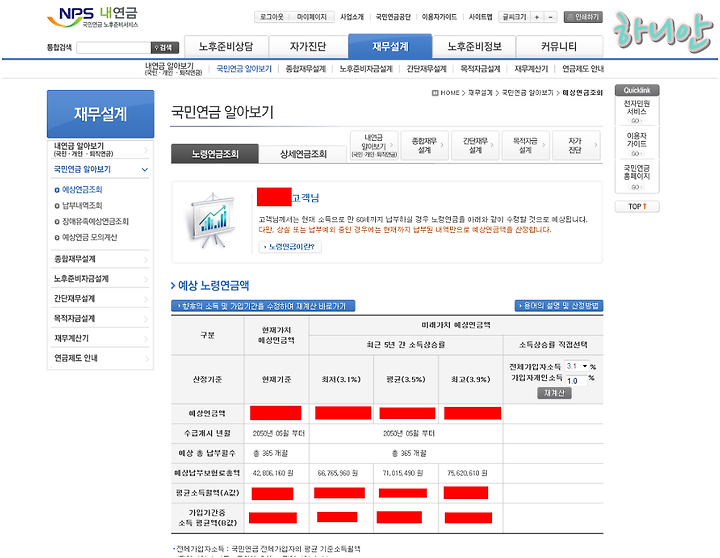This screenshot has width=720, height=558.
Task: Click the NPS 내연금 logo
Action: click(92, 17)
